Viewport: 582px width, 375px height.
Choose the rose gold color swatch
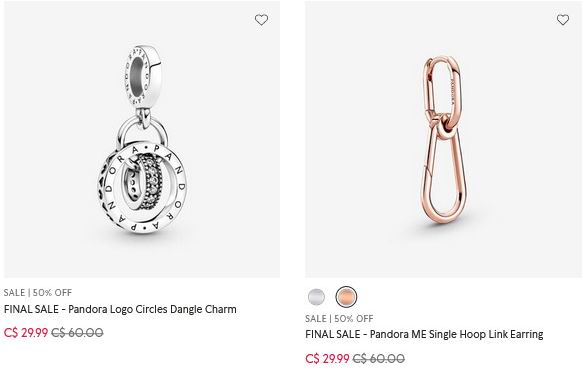coord(346,297)
